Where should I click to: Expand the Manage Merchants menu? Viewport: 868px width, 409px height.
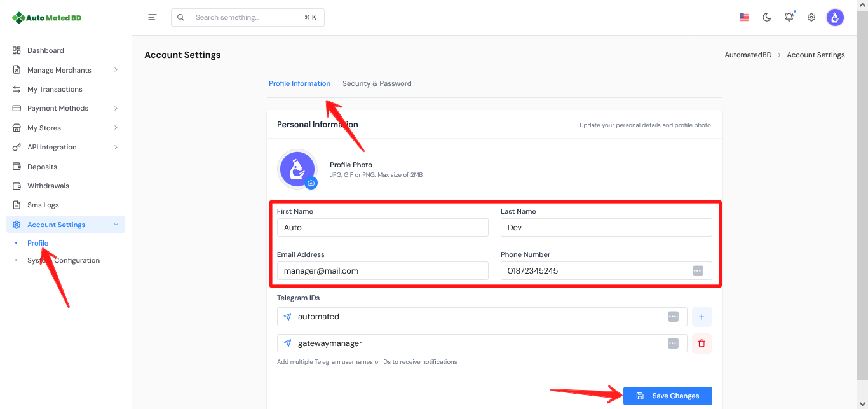tap(58, 69)
